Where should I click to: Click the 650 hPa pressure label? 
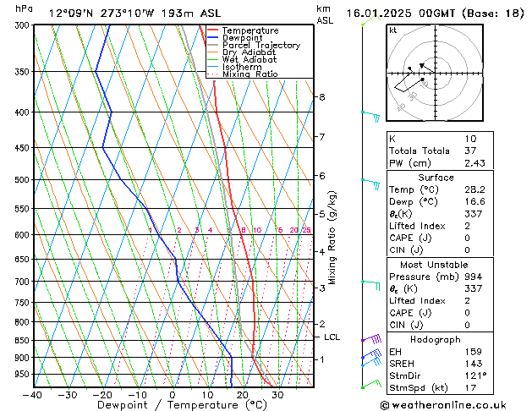pyautogui.click(x=24, y=259)
